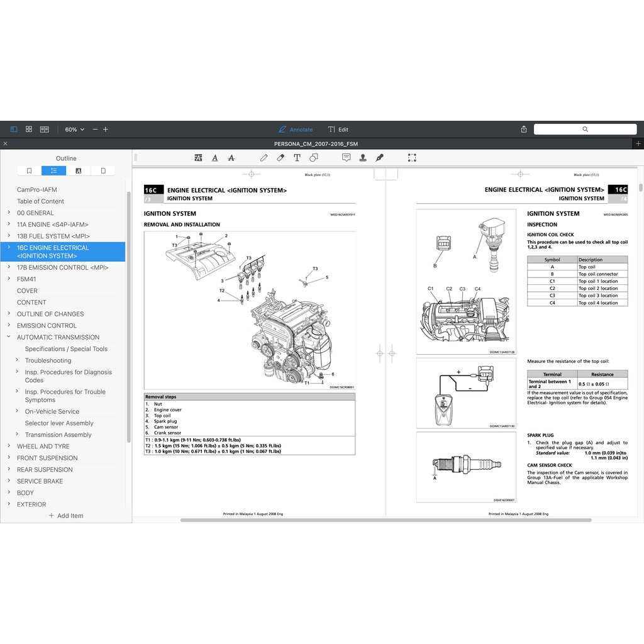Collapse the AUTOMATIC TRANSMISSION outline section
The image size is (644, 644).
(9, 337)
